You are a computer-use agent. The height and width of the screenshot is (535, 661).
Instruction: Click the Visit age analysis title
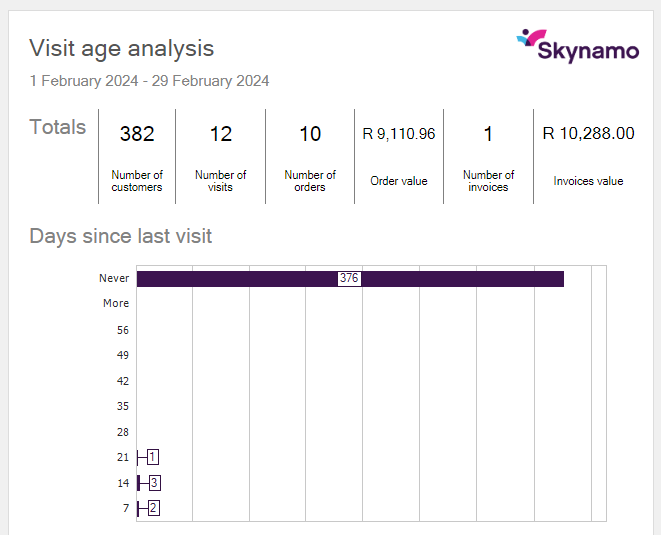coord(121,48)
